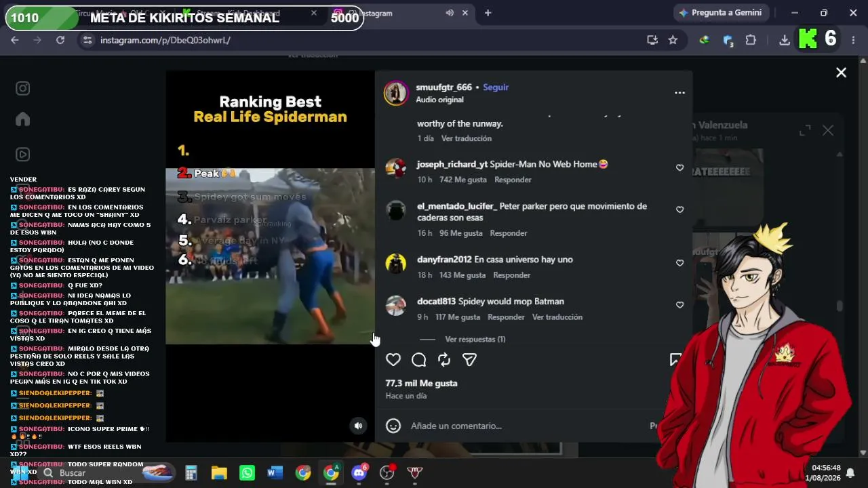View 117 likes on docatl813's comment
This screenshot has width=868, height=488.
coord(458,317)
